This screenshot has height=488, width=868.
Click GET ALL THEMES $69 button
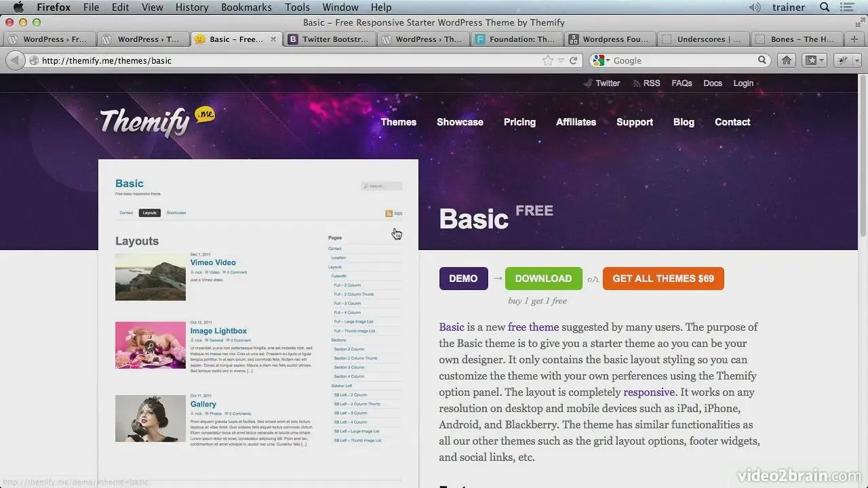pos(663,279)
